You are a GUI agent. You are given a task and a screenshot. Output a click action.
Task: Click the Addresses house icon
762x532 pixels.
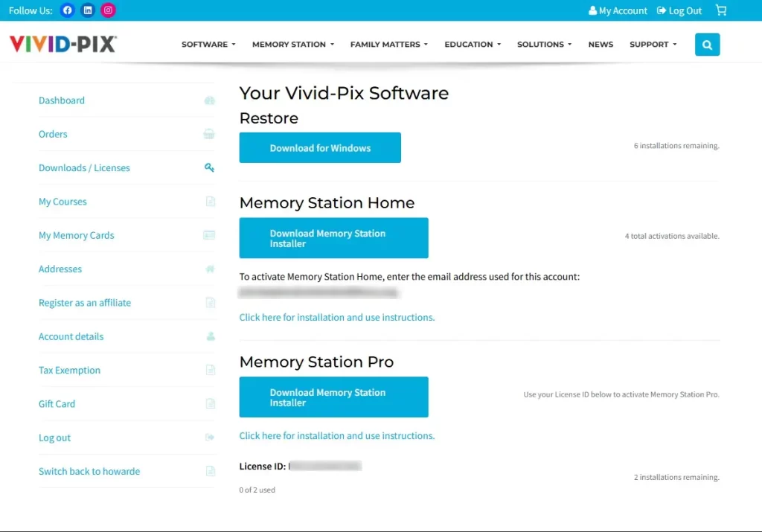pyautogui.click(x=210, y=269)
